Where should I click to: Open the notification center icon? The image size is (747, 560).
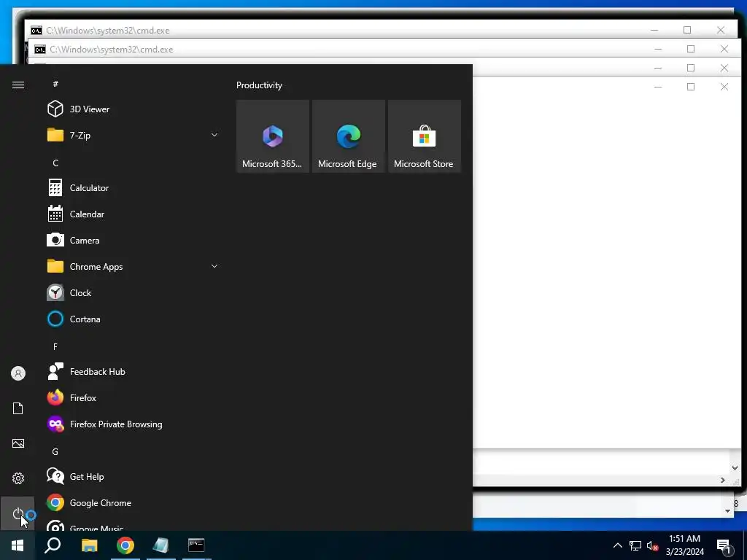tap(724, 545)
